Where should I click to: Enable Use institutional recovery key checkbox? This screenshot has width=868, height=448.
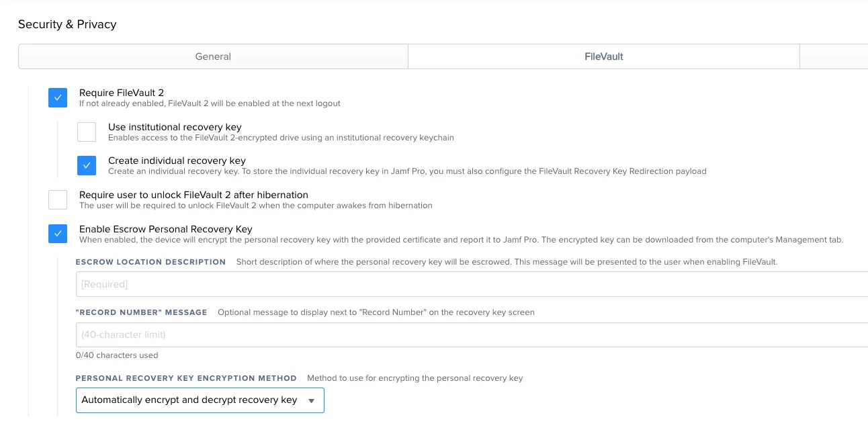pos(87,132)
